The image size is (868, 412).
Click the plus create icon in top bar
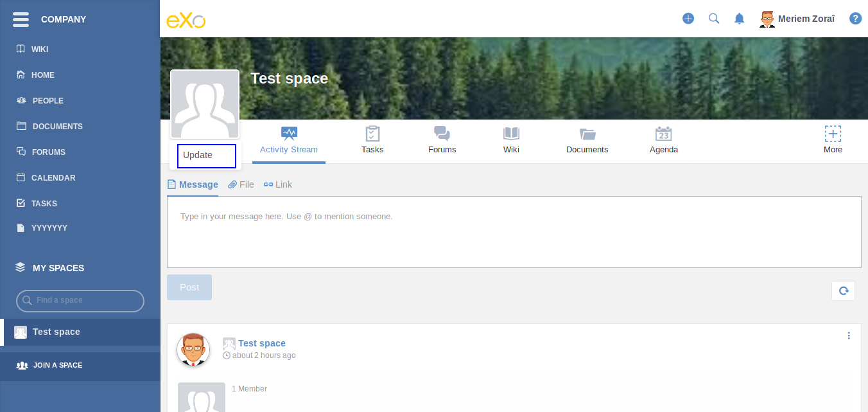click(688, 19)
